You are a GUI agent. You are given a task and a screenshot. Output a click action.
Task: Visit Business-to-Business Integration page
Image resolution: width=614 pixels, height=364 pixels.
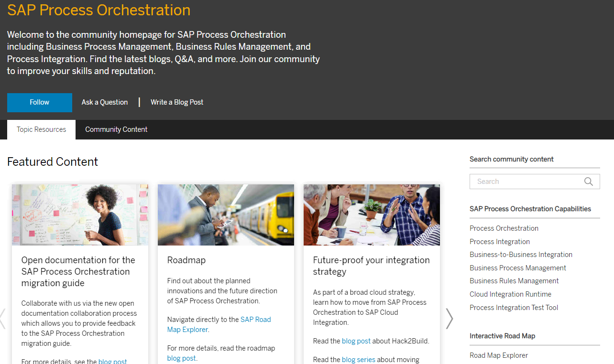[x=521, y=255]
